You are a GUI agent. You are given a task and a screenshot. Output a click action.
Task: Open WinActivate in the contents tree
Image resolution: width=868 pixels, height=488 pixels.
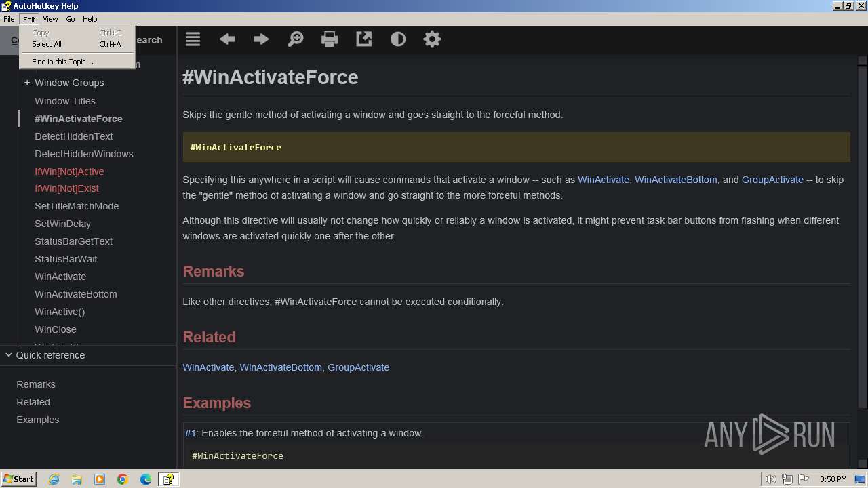pos(60,277)
